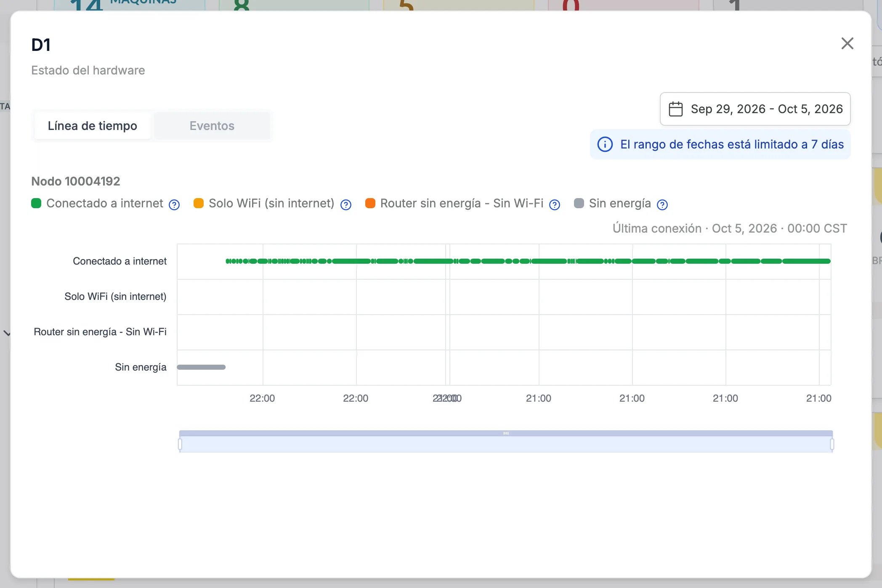Click the green Conectado a internet timeline bar
The image size is (882, 588).
(x=528, y=261)
